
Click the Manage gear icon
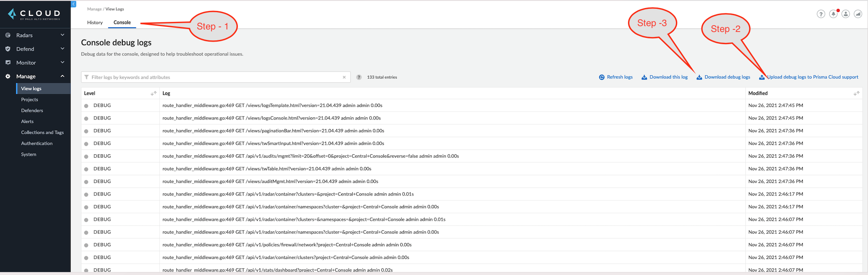pyautogui.click(x=8, y=76)
